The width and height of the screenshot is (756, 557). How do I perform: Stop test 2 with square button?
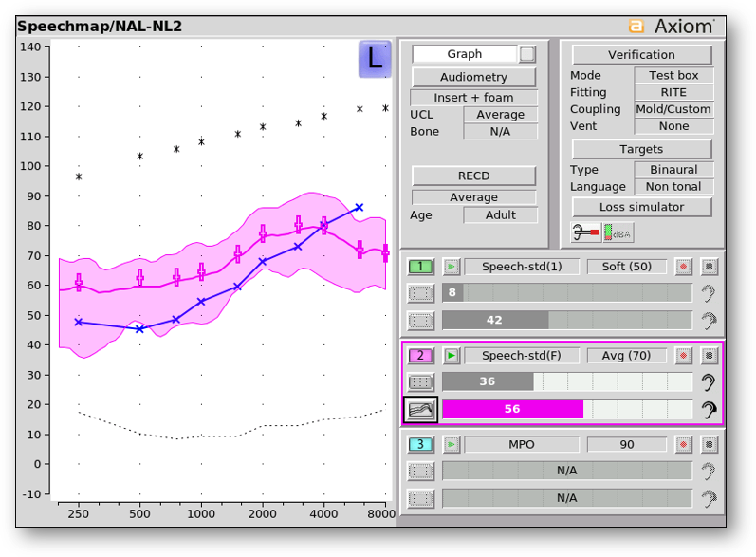(x=709, y=356)
